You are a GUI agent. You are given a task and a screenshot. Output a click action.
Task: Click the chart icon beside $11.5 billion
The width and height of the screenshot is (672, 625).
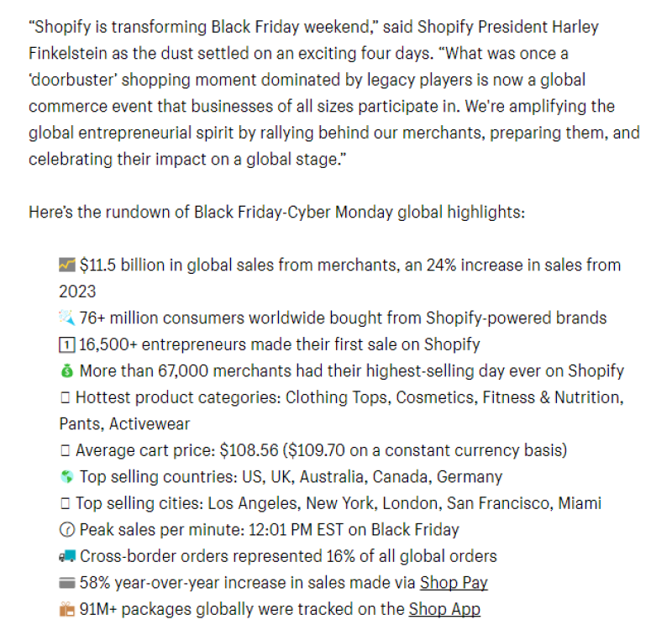pos(67,265)
